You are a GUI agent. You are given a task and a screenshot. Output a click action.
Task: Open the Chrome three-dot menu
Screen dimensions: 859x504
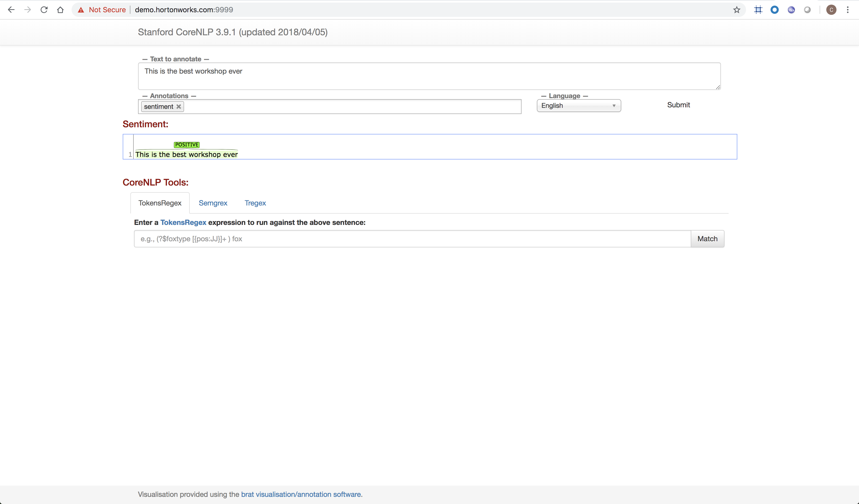[848, 10]
